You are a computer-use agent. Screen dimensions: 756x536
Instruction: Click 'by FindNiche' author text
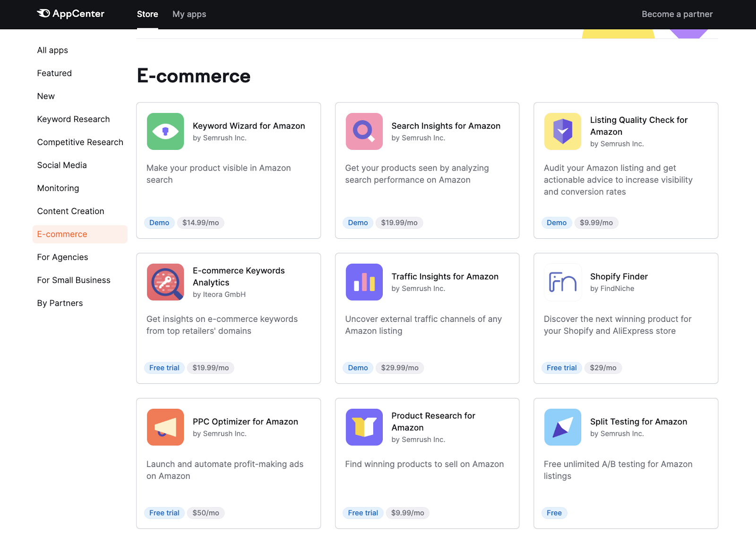click(612, 288)
